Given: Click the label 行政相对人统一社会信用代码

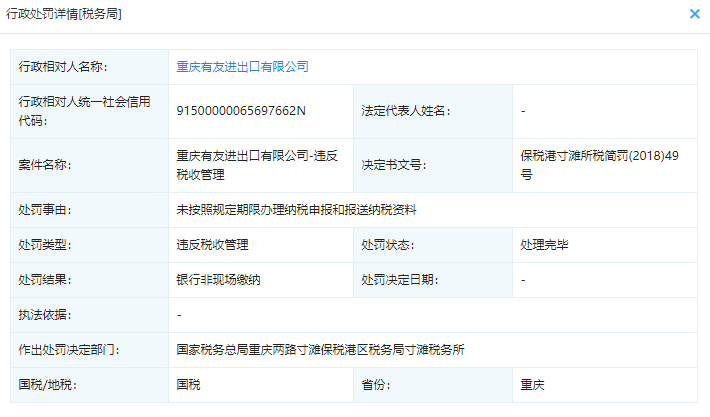Looking at the screenshot, I should (x=84, y=111).
